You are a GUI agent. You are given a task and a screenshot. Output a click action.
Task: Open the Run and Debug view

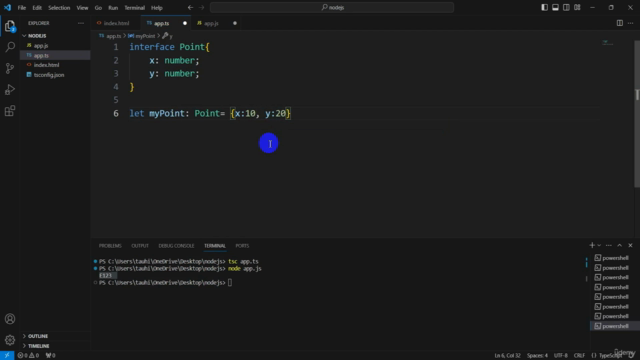(x=10, y=89)
